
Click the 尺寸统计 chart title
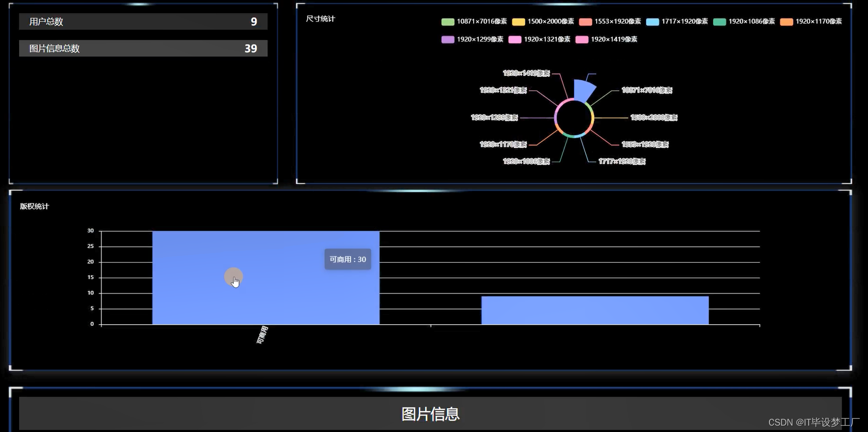point(320,19)
